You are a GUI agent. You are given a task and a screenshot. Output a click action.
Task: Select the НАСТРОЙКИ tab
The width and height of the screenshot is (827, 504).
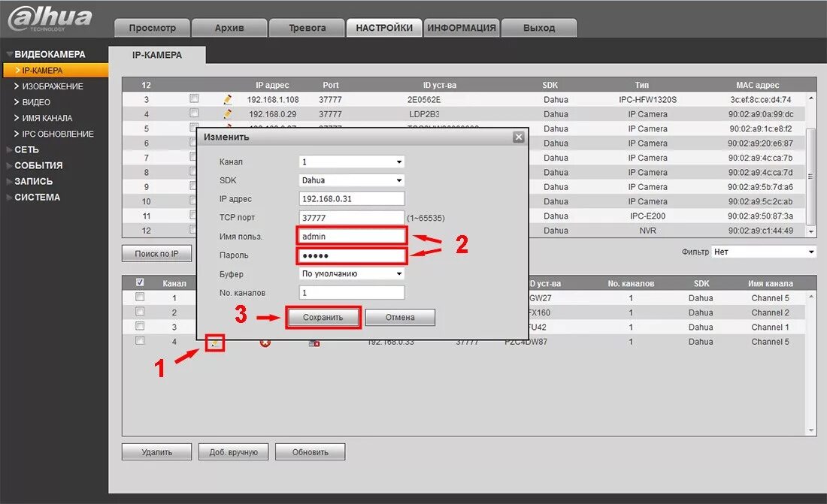coord(384,28)
